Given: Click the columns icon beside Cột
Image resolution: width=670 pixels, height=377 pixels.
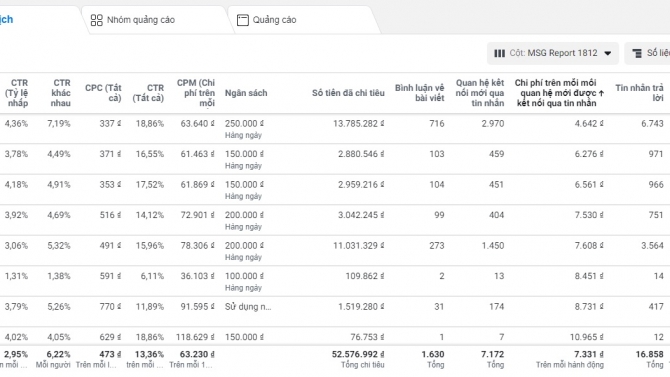Looking at the screenshot, I should tap(499, 53).
